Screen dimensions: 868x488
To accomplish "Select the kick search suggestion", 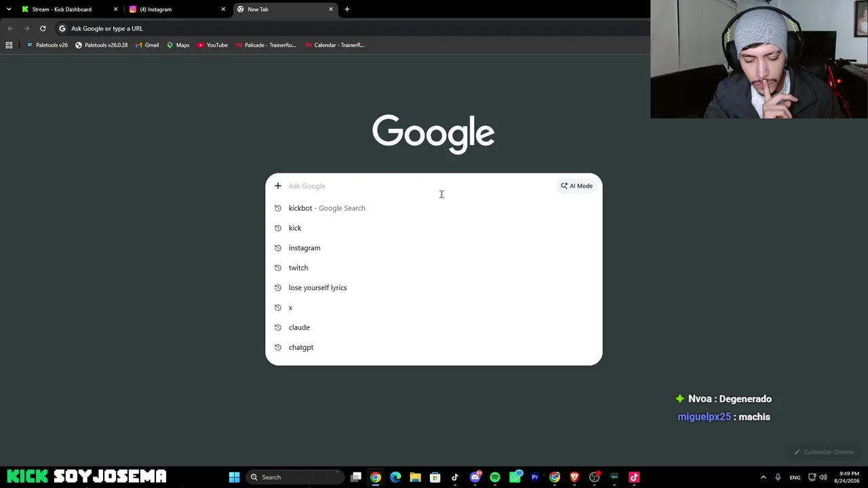I will click(x=433, y=228).
